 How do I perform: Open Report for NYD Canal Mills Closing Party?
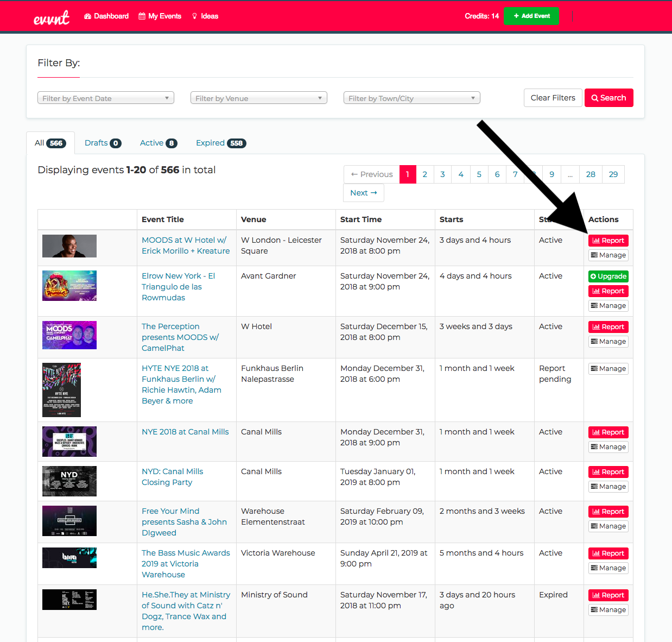click(608, 472)
